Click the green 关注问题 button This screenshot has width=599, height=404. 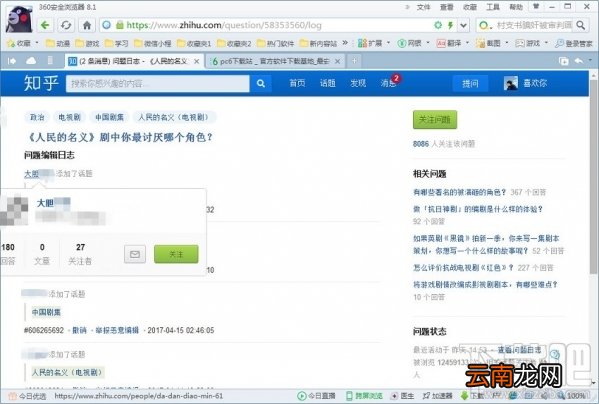[435, 120]
